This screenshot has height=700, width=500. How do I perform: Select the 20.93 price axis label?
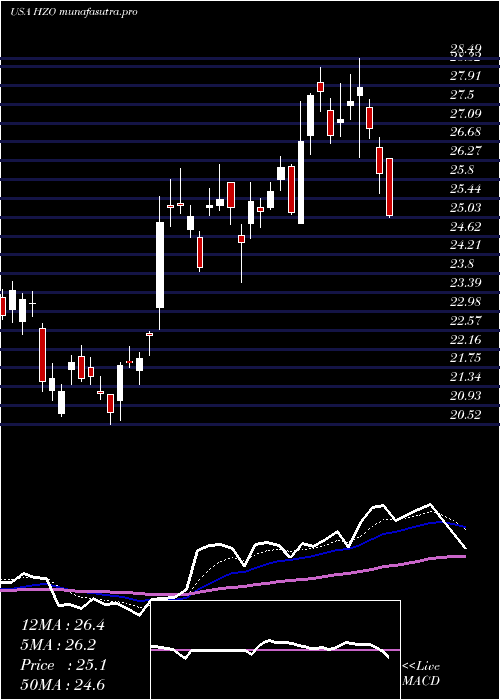coord(466,396)
